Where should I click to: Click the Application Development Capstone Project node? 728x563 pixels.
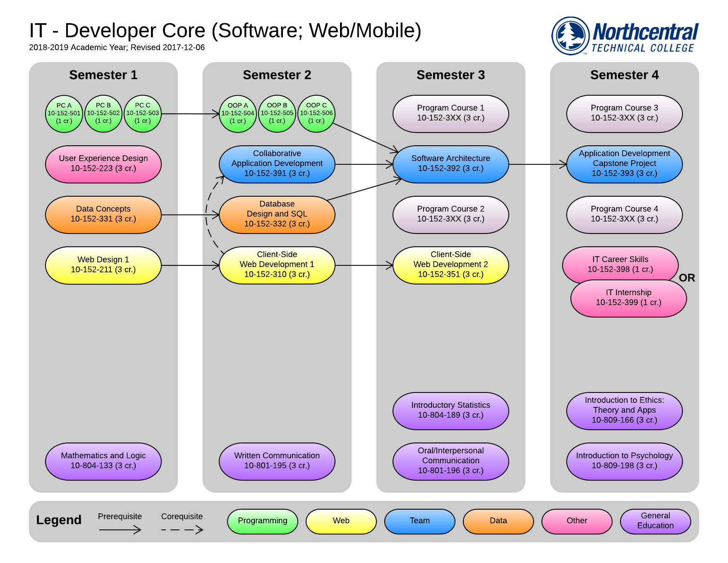624,164
